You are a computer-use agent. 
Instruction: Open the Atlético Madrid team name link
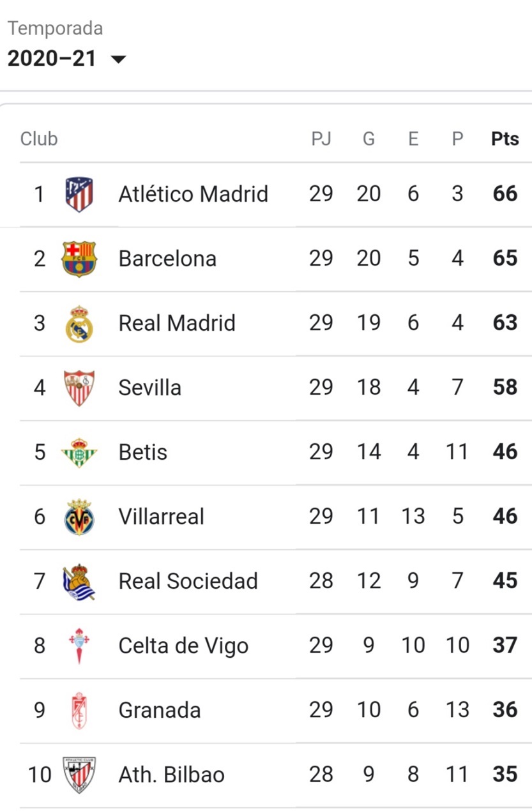(x=193, y=194)
